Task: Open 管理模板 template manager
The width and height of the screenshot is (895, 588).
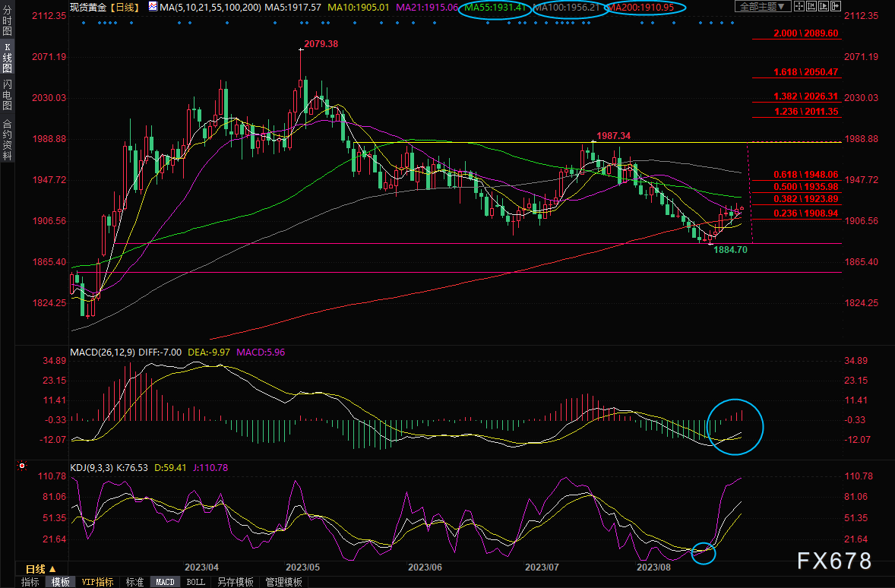Action: pyautogui.click(x=283, y=582)
